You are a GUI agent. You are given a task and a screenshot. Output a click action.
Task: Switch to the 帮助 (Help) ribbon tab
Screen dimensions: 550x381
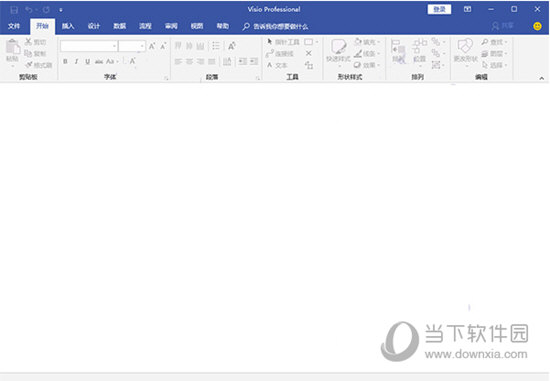[223, 26]
